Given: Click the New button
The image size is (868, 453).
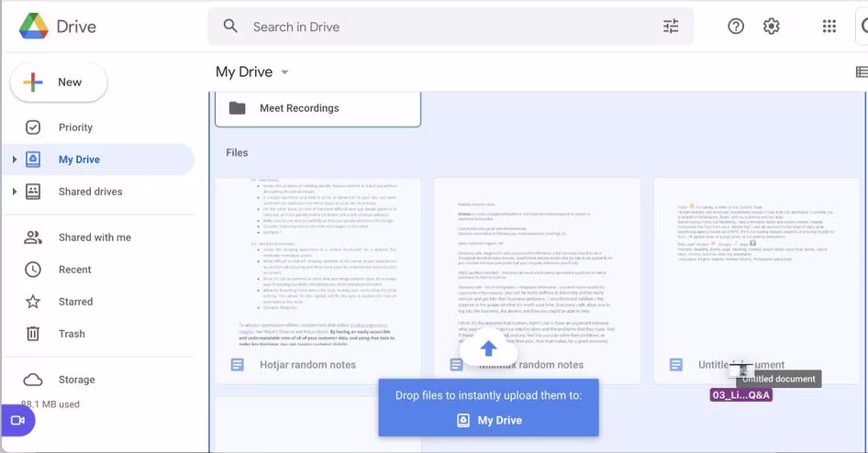Looking at the screenshot, I should (x=59, y=82).
